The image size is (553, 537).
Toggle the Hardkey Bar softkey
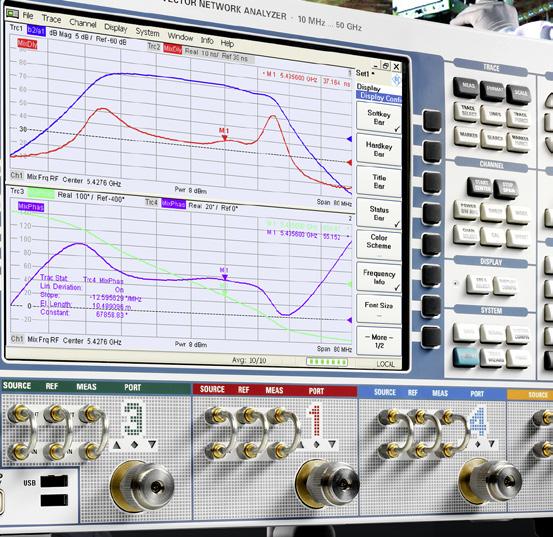379,150
